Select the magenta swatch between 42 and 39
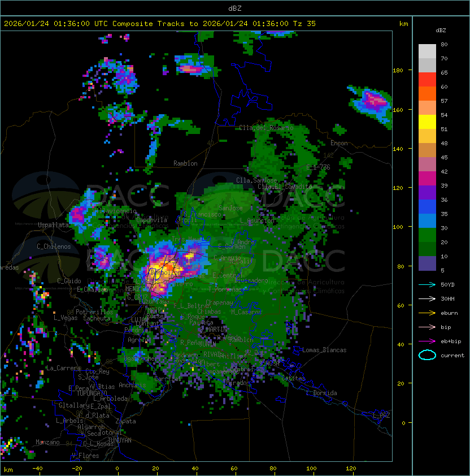Image resolution: width=470 pixels, height=476 pixels. (x=427, y=179)
